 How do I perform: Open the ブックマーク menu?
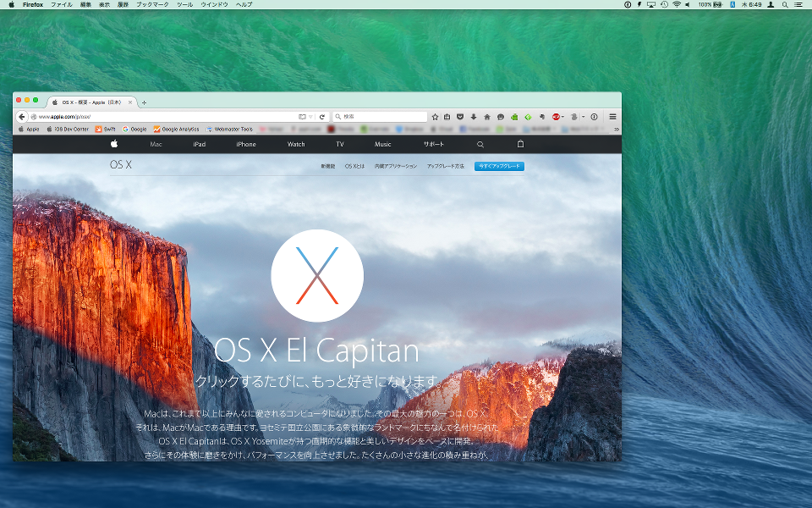152,5
